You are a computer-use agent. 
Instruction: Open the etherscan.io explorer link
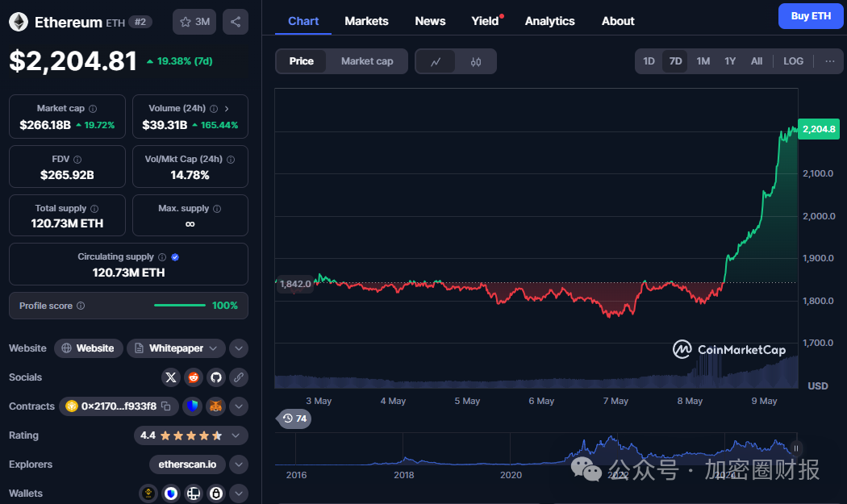coord(187,464)
